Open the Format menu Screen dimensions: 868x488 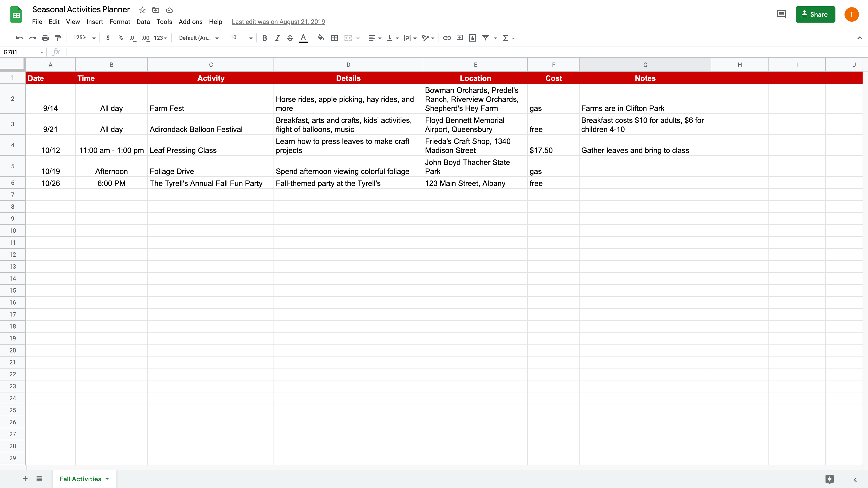[120, 21]
